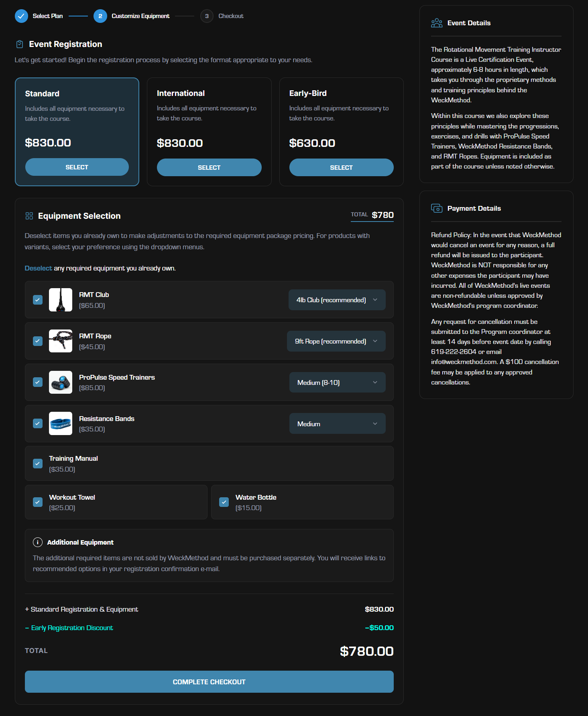Click the Payment Details heading
The height and width of the screenshot is (716, 588).
point(474,208)
